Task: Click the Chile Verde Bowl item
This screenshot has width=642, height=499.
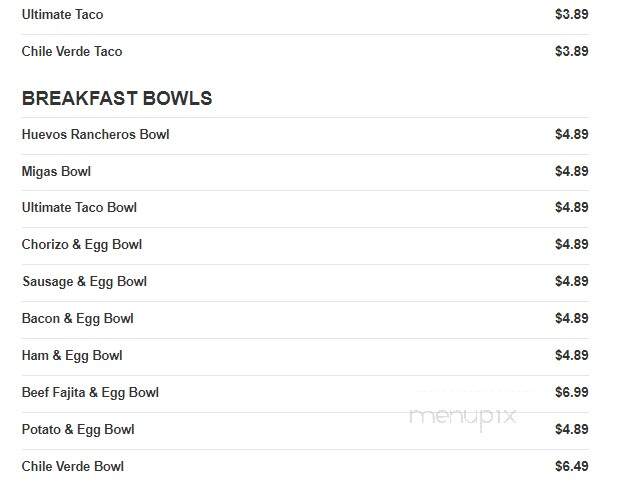Action: coord(72,467)
